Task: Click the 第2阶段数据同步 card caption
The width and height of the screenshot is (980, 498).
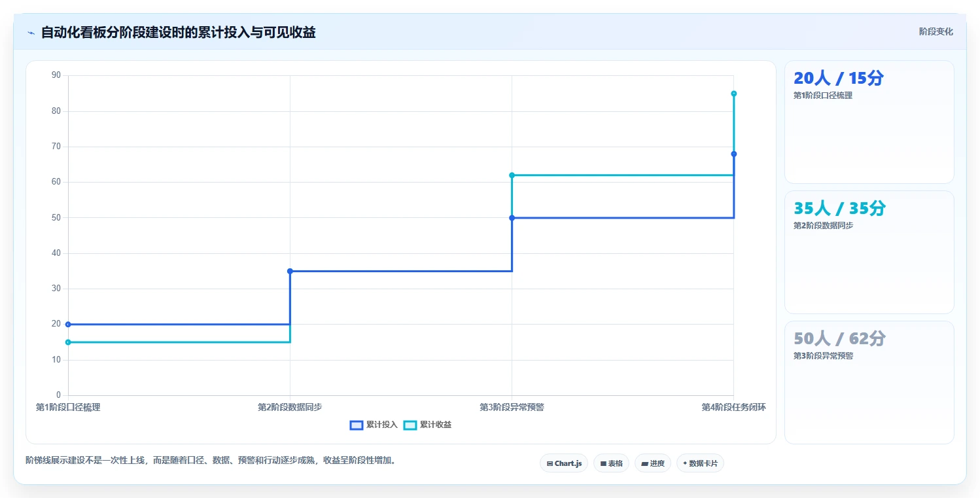Action: click(x=823, y=226)
